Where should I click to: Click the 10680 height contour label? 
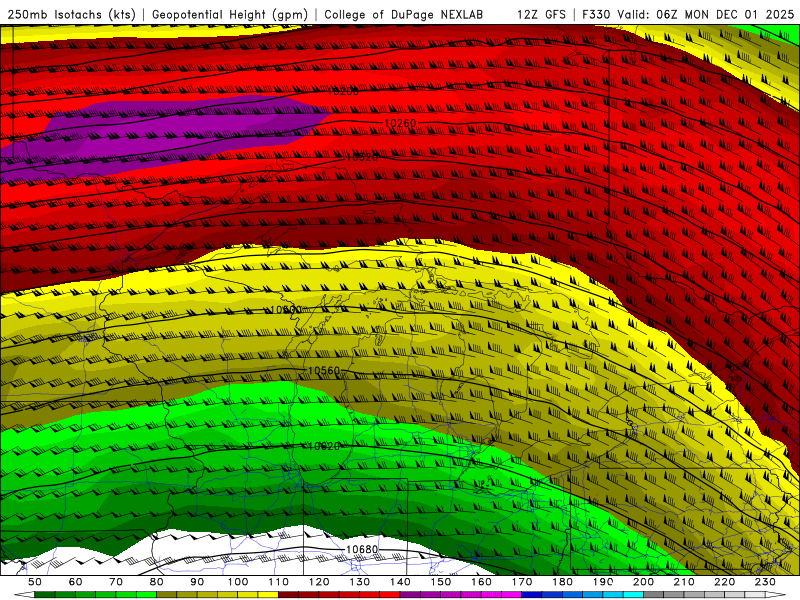coord(362,549)
